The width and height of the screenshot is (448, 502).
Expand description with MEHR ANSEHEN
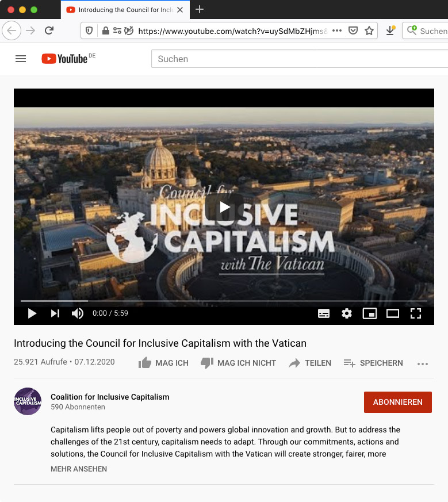tap(79, 469)
